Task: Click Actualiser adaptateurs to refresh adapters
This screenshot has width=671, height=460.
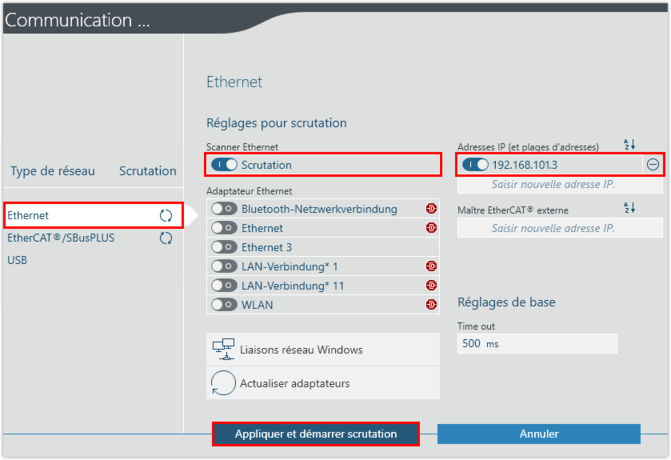Action: [x=294, y=383]
